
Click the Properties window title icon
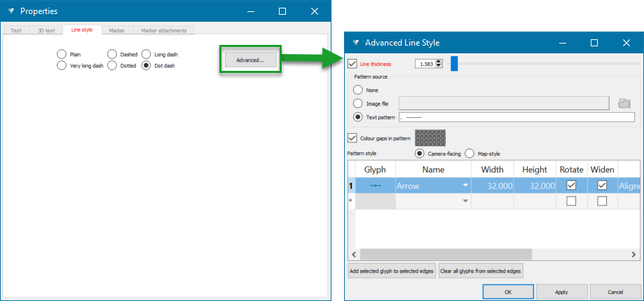coord(11,11)
